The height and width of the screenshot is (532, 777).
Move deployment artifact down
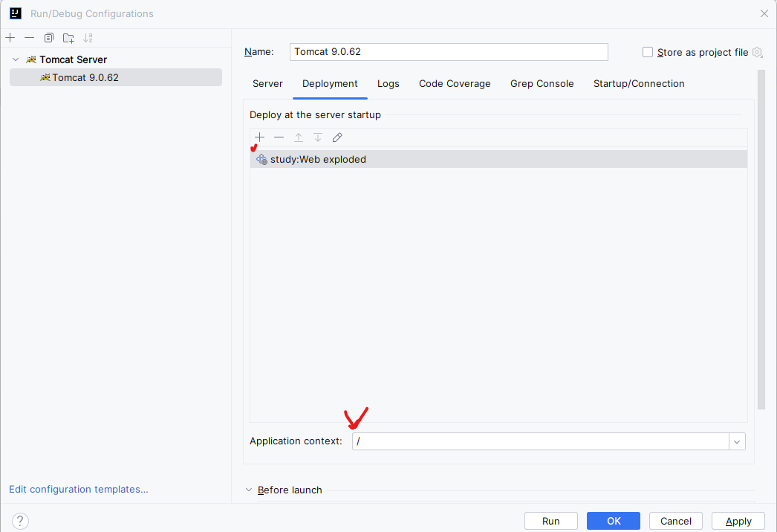318,137
